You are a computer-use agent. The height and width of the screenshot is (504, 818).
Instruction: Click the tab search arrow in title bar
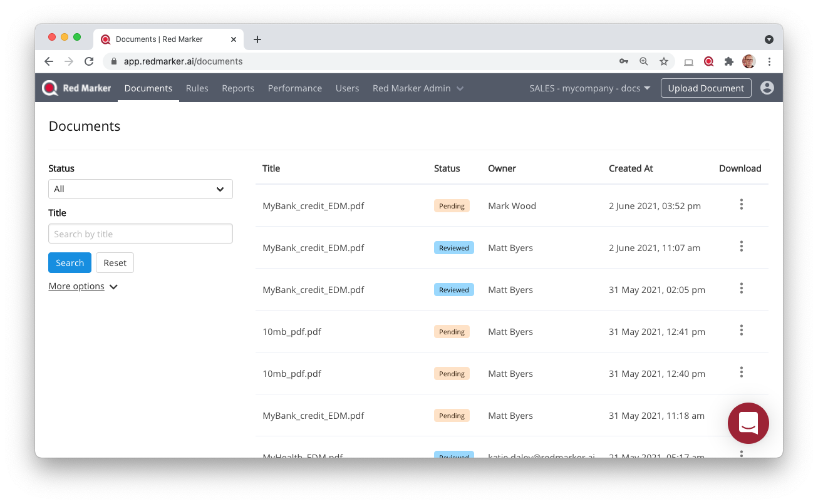(769, 39)
